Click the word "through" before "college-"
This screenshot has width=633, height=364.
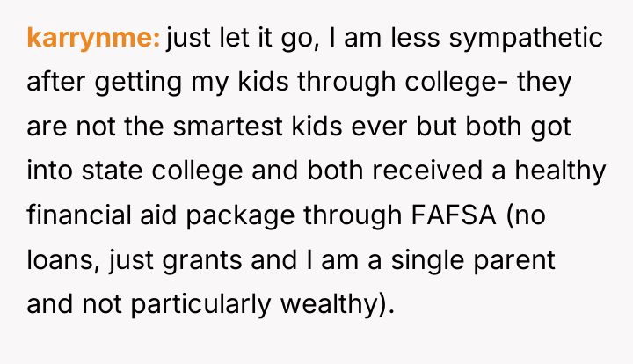[346, 83]
